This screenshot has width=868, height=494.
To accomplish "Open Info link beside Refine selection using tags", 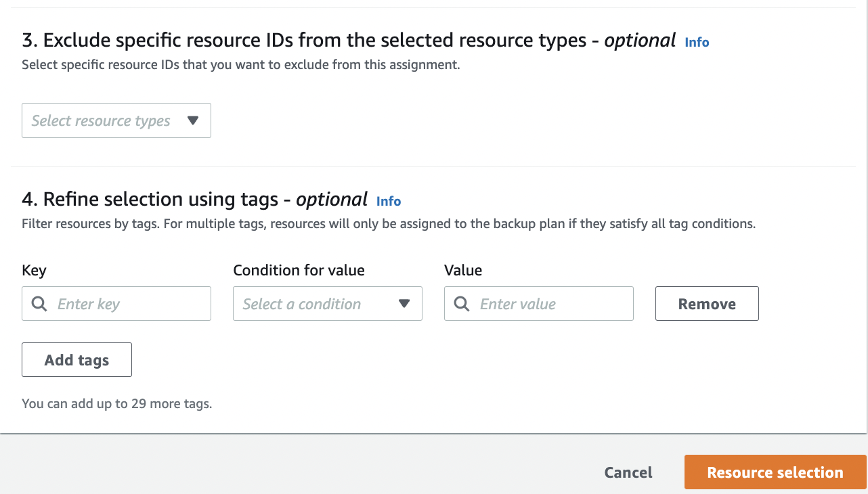I will (389, 201).
